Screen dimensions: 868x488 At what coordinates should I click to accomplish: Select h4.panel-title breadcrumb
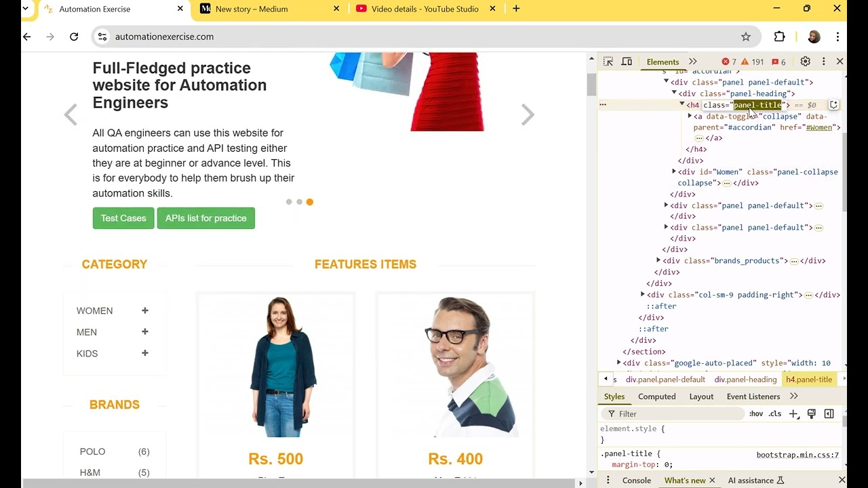point(809,380)
